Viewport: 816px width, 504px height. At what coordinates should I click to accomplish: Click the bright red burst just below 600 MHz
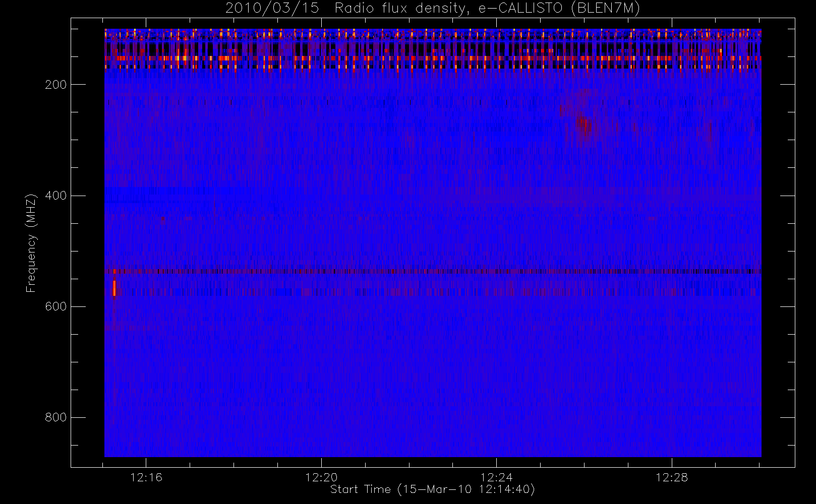pyautogui.click(x=114, y=289)
